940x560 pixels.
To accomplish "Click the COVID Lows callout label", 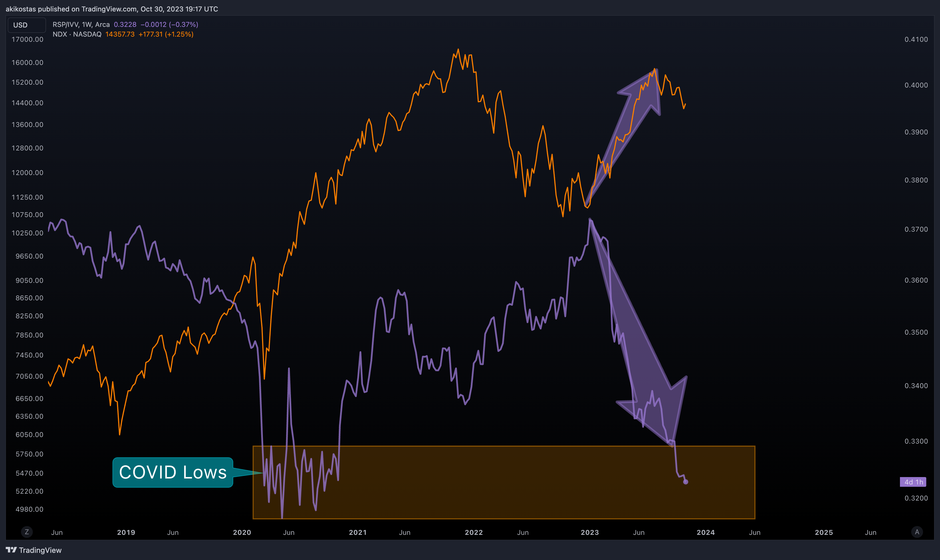I will tap(173, 472).
